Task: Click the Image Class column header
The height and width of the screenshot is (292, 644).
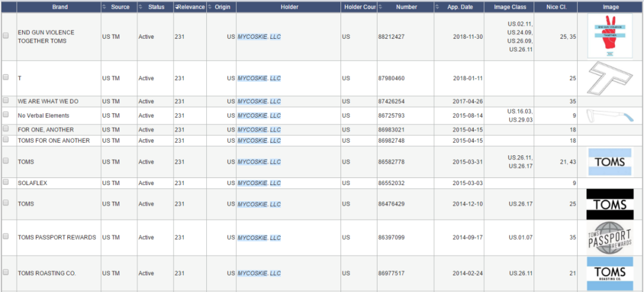Action: pos(510,7)
